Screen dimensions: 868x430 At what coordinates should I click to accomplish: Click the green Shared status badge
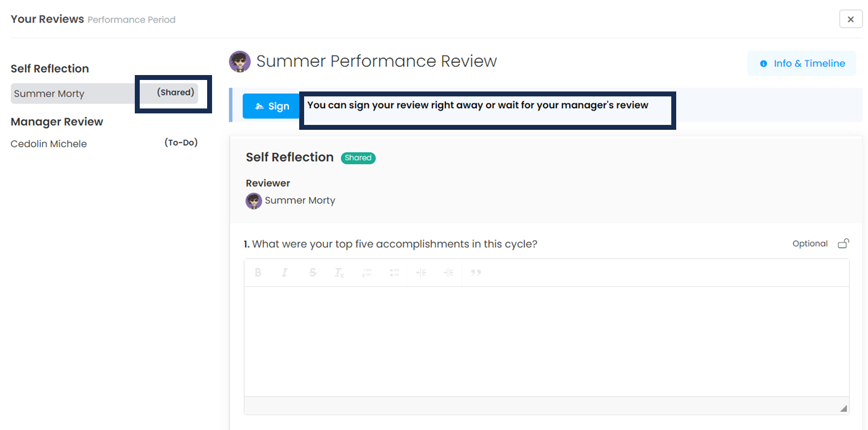[x=358, y=158]
